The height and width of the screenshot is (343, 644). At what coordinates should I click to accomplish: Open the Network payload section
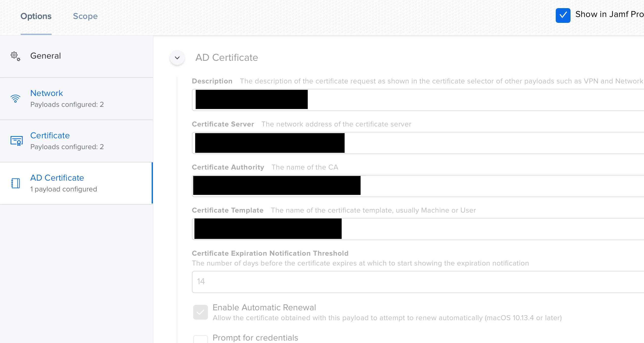coord(76,99)
